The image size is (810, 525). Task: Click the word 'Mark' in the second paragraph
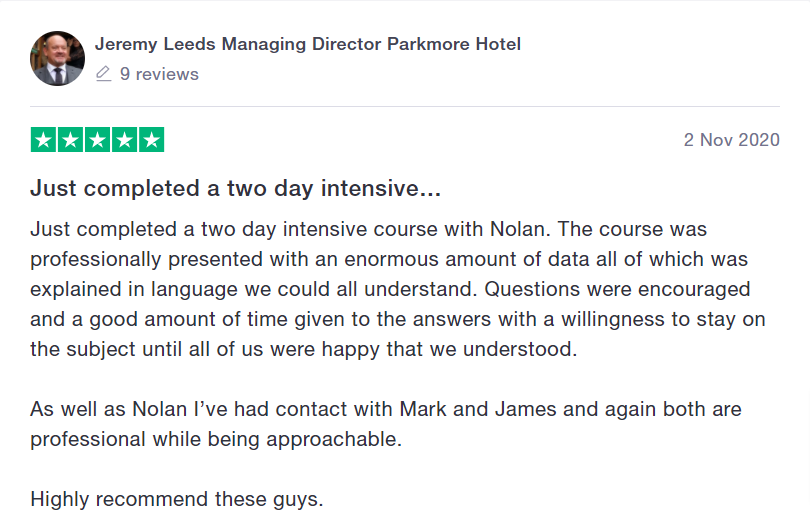click(x=423, y=409)
